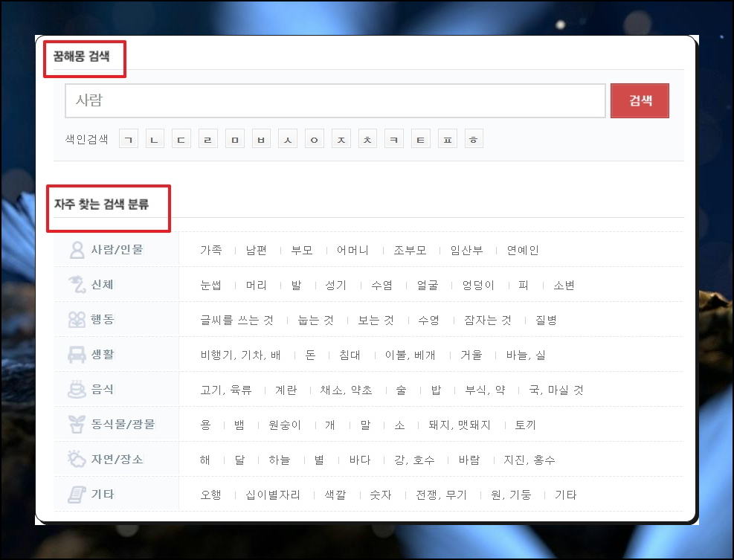The image size is (734, 560).
Task: Open the 전쟁, 무기 link
Action: [x=442, y=495]
